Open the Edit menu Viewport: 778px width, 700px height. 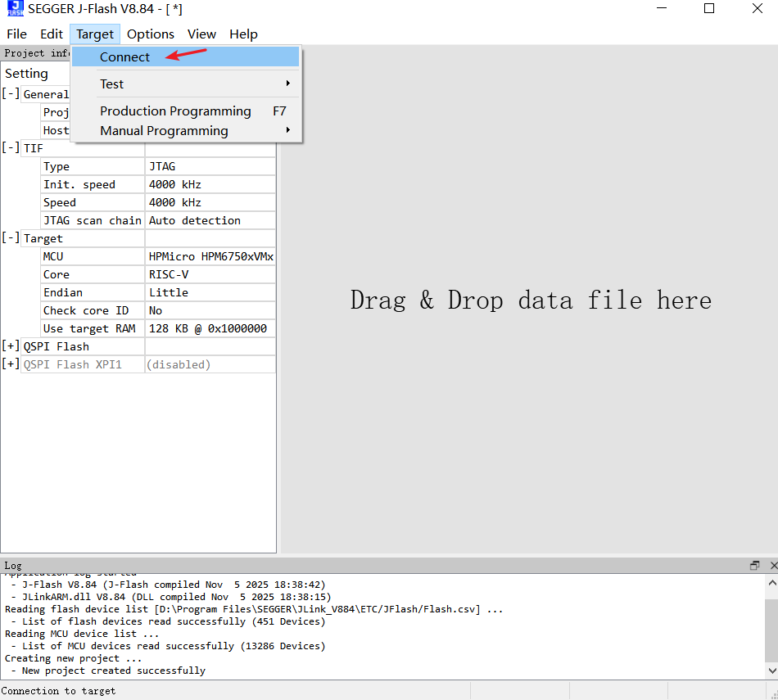(52, 34)
